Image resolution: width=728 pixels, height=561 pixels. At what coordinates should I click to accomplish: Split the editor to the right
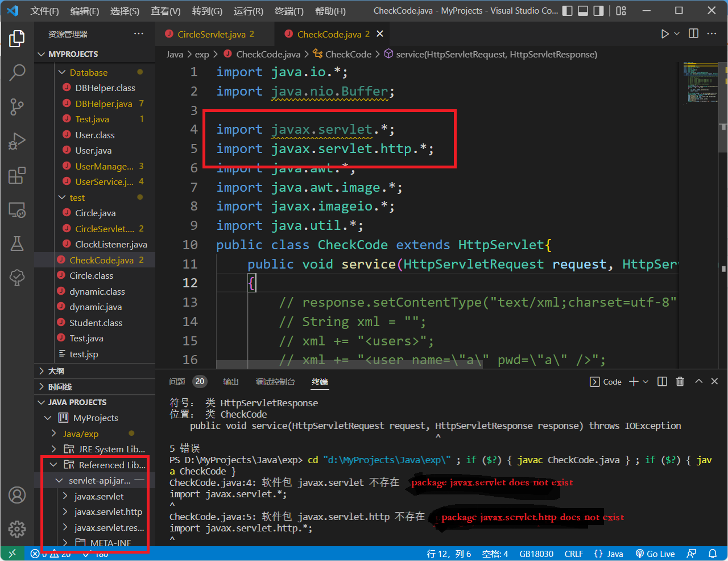point(693,34)
